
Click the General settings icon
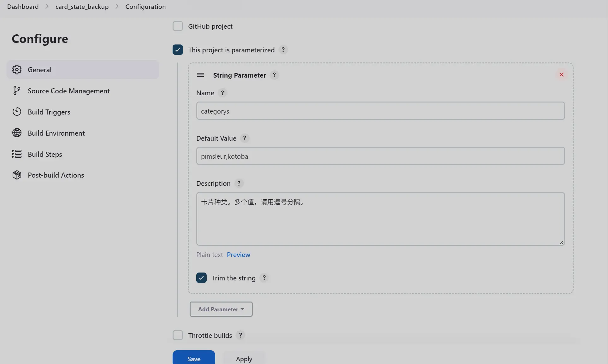[x=16, y=69]
